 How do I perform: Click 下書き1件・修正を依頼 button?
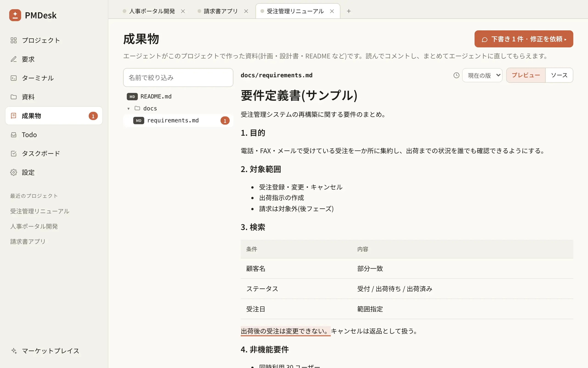coord(524,39)
